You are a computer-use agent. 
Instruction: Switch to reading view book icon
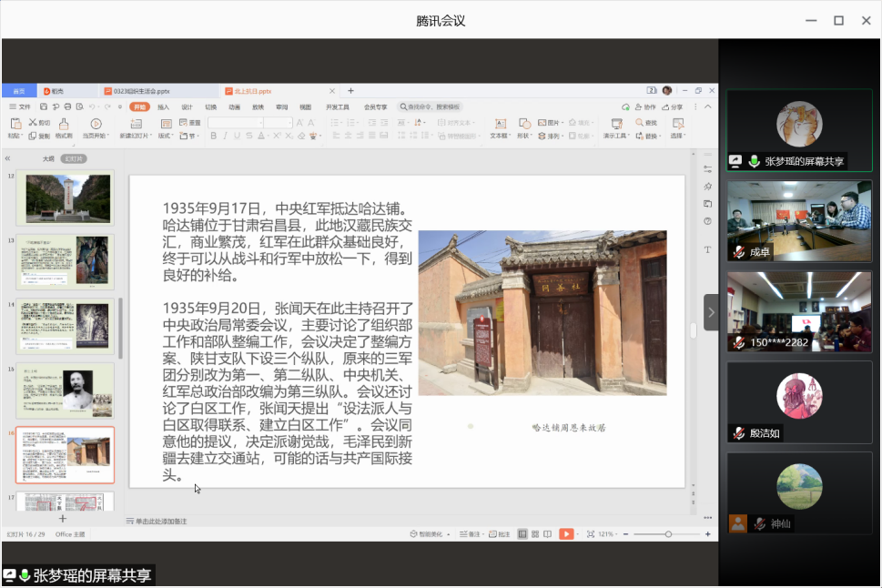(547, 534)
